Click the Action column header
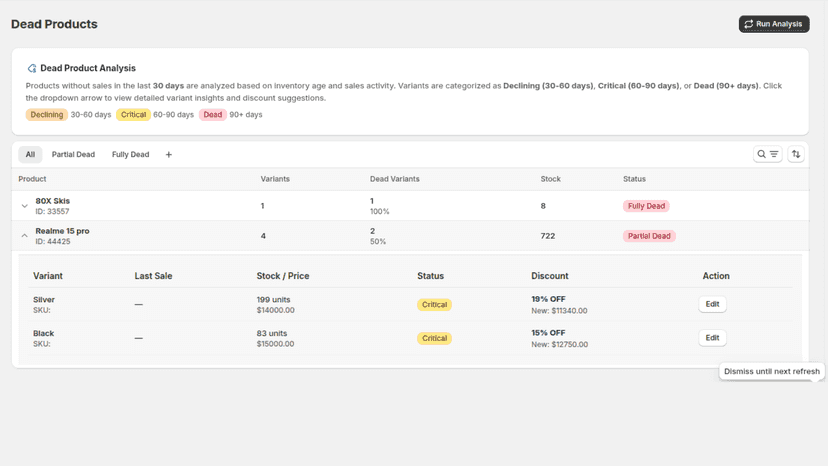 716,276
